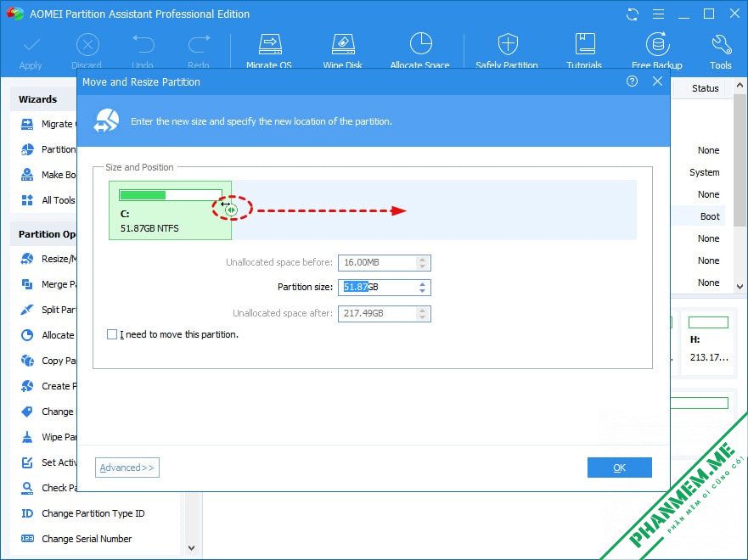Click the Redo arrow icon
This screenshot has height=560, width=748.
pos(199,44)
